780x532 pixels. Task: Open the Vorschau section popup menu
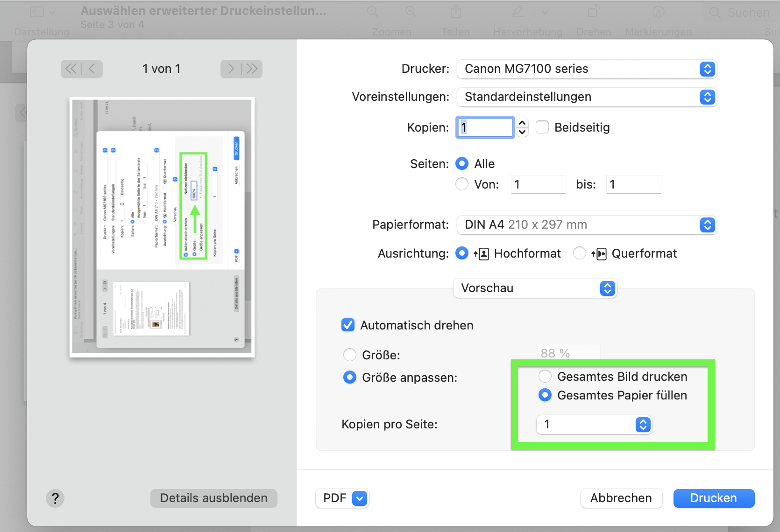pos(535,288)
